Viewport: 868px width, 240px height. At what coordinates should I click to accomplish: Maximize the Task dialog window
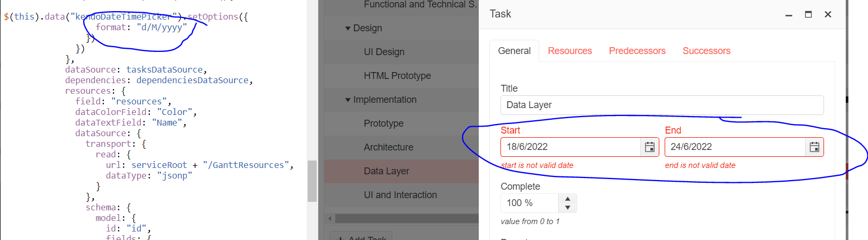point(808,14)
